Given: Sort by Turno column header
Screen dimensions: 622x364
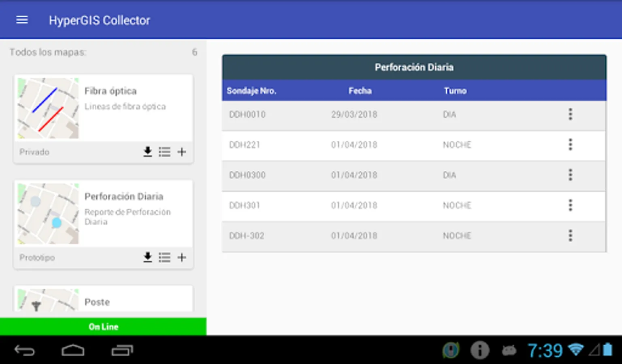Looking at the screenshot, I should click(455, 91).
